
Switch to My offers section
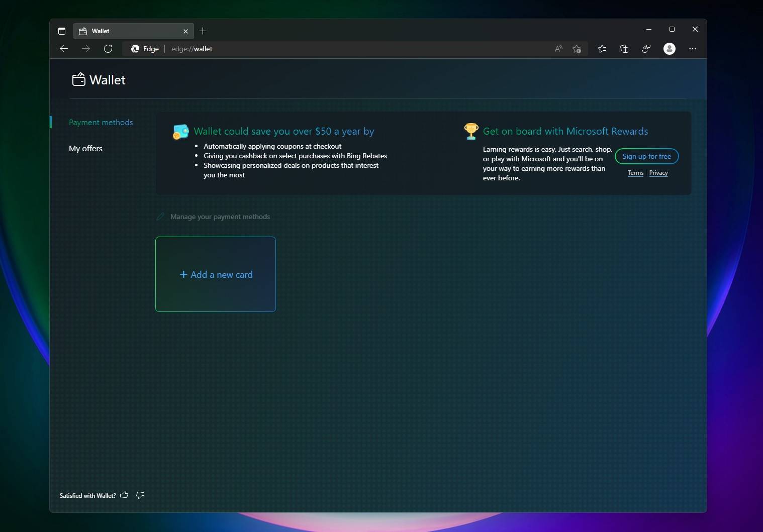(85, 149)
